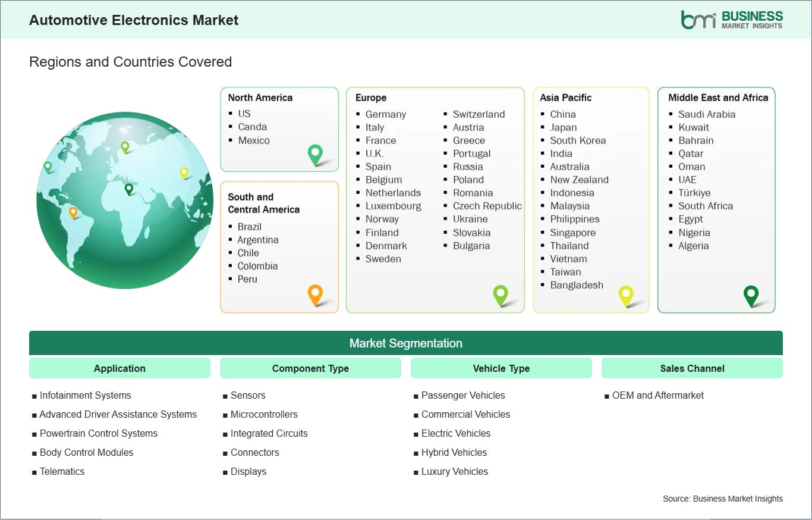Select Saudi Arabia in the Middle East list
Viewport: 812px width, 520px height.
tap(707, 114)
